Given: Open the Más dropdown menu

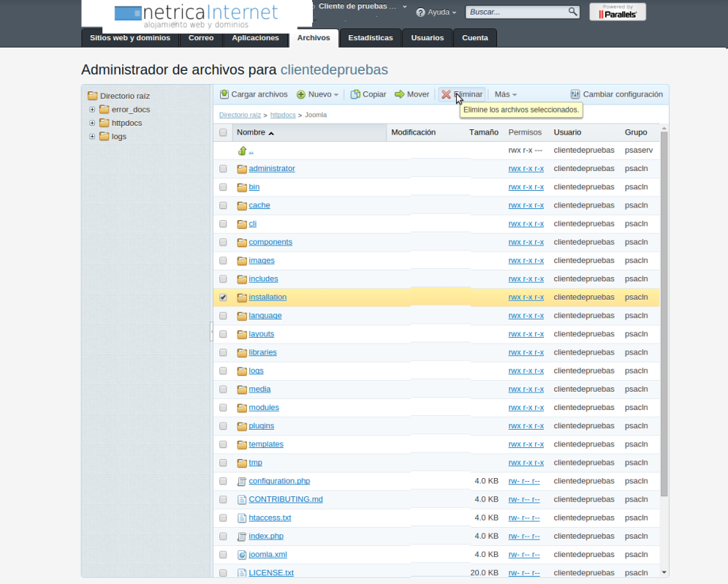Looking at the screenshot, I should (x=505, y=94).
